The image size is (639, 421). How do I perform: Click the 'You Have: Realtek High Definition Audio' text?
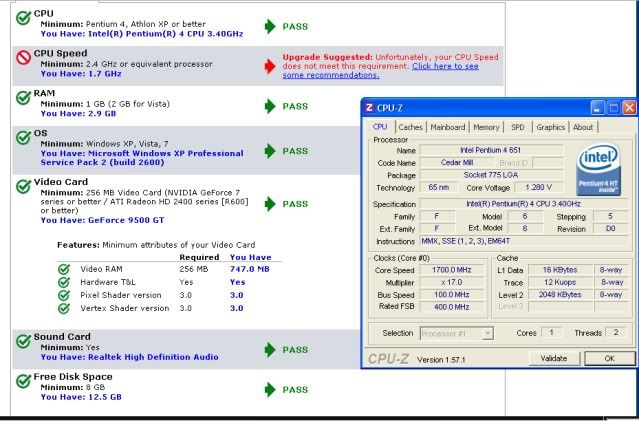point(130,357)
